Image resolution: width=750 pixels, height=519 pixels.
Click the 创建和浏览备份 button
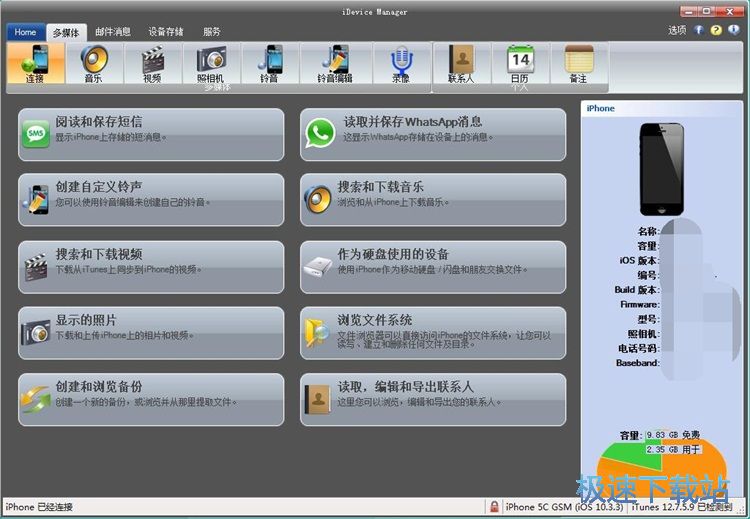click(x=151, y=399)
